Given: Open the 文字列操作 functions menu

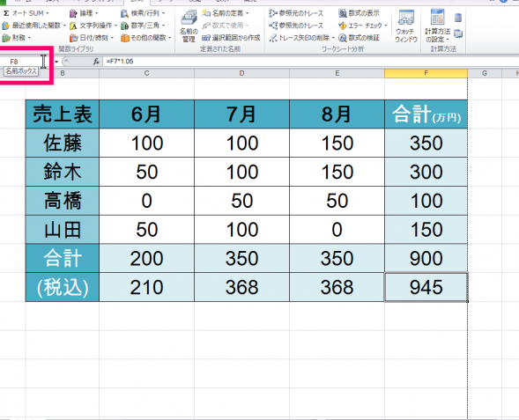Looking at the screenshot, I should pyautogui.click(x=93, y=26).
